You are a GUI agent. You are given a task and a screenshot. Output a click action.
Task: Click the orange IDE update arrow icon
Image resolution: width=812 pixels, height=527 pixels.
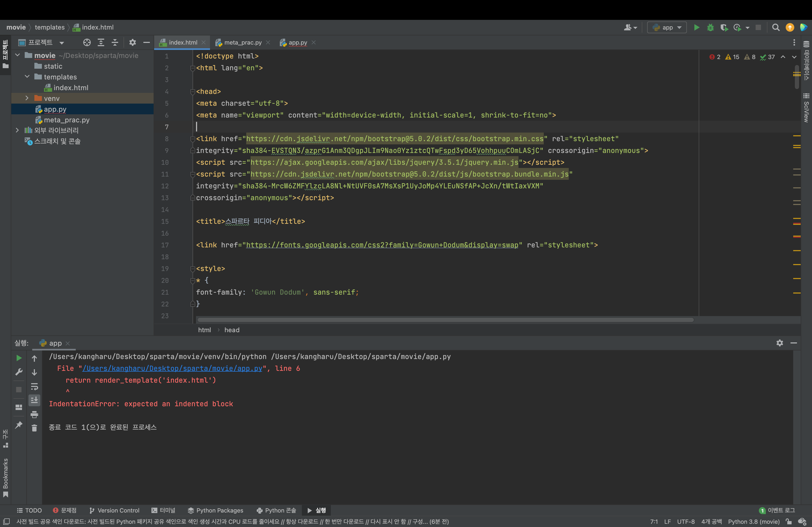pyautogui.click(x=790, y=27)
